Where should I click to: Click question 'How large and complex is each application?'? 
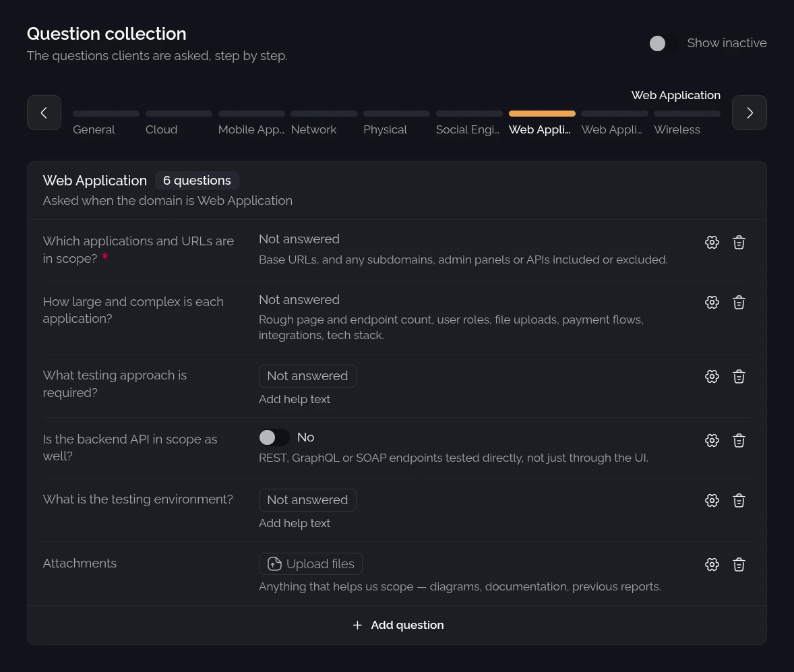pos(133,310)
